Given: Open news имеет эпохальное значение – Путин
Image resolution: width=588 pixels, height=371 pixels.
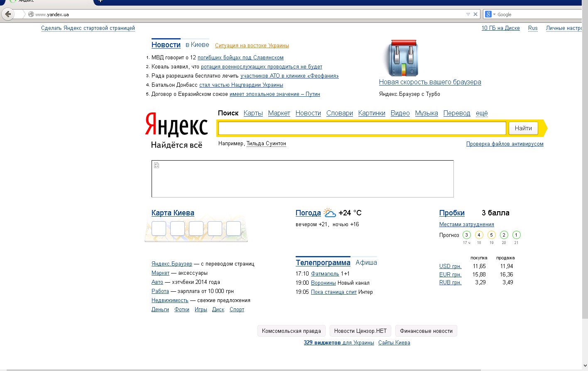Looking at the screenshot, I should coord(275,94).
